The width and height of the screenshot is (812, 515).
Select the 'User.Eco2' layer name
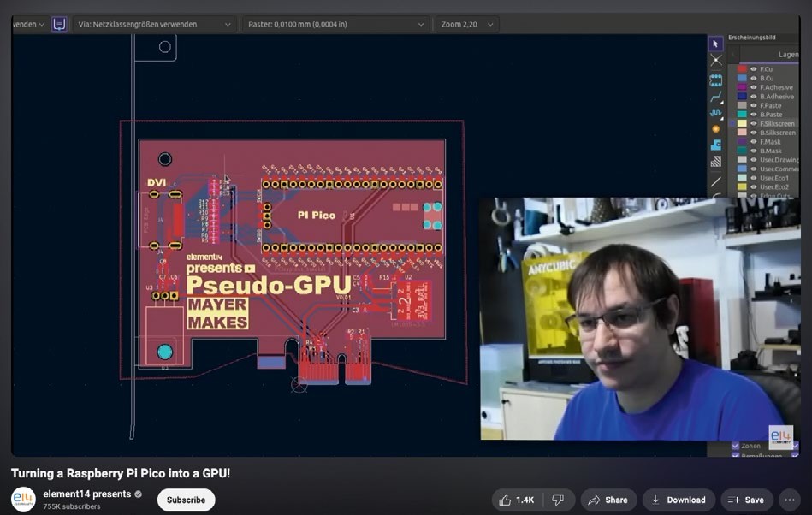(x=774, y=186)
